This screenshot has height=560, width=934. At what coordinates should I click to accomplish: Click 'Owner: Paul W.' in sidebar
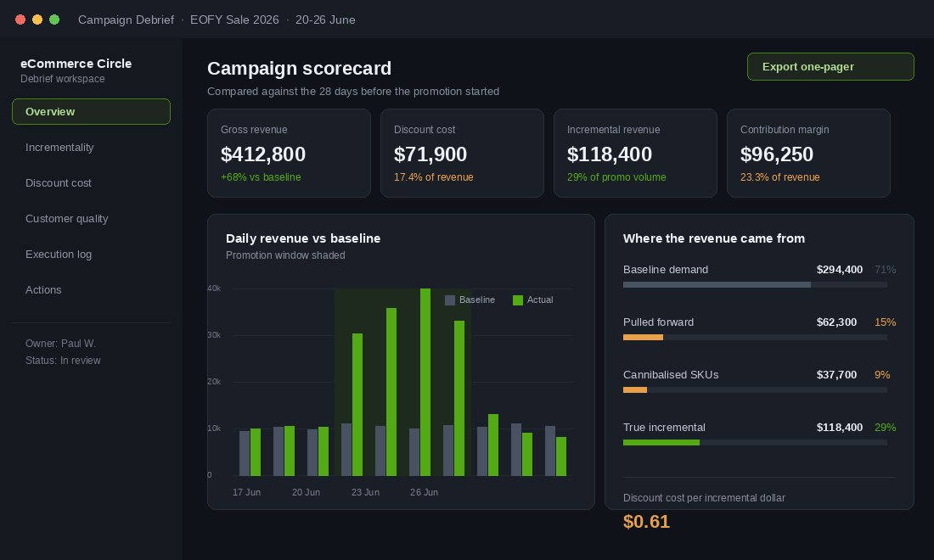61,344
